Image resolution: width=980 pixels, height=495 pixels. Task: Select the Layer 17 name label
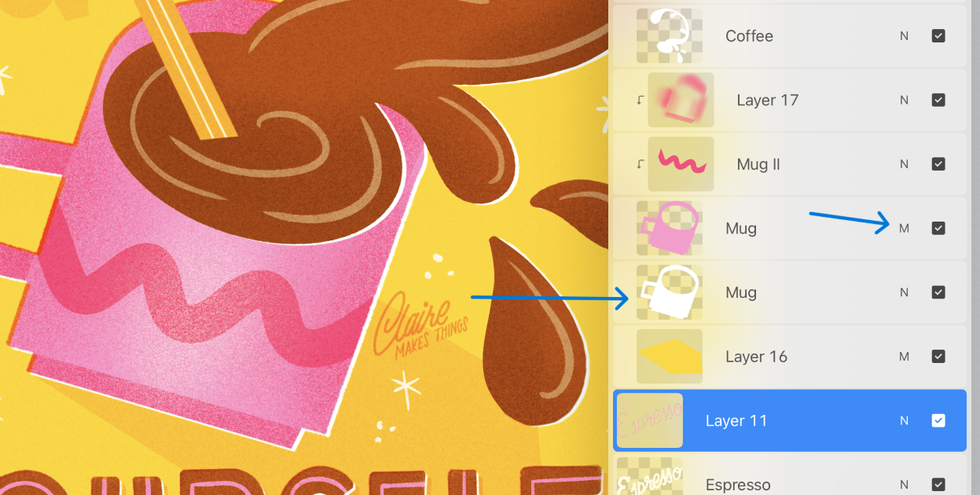(768, 101)
